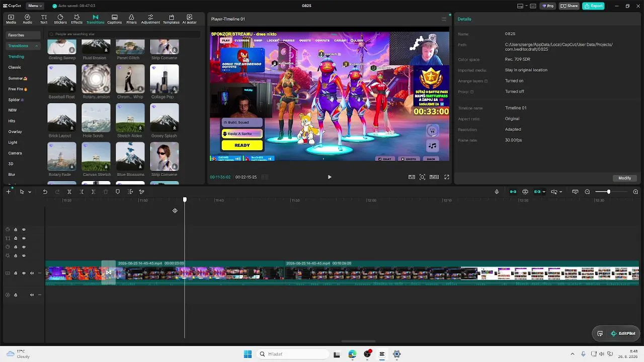Zoom out the timeline with minus icon

(x=587, y=192)
